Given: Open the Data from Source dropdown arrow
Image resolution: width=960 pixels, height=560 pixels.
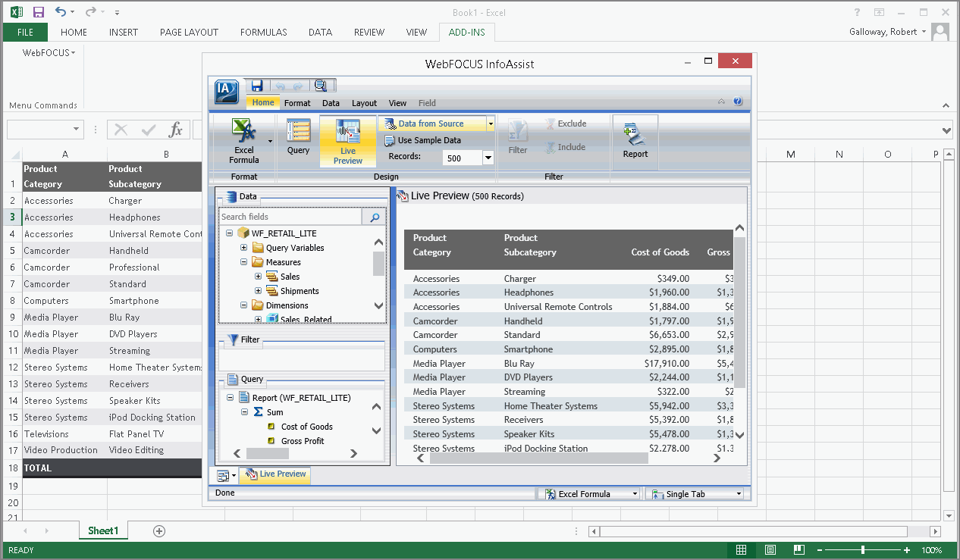Looking at the screenshot, I should click(x=491, y=124).
